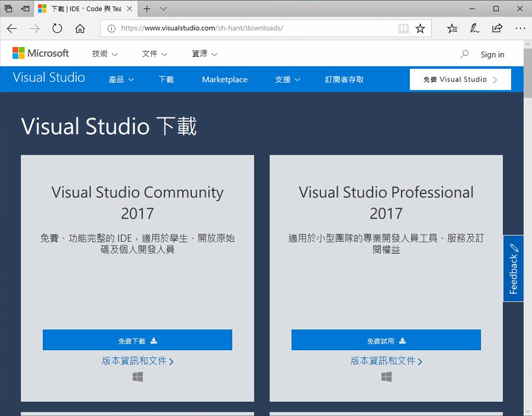
Task: Click the Visual Studio Professional 2017 heading
Action: point(386,203)
